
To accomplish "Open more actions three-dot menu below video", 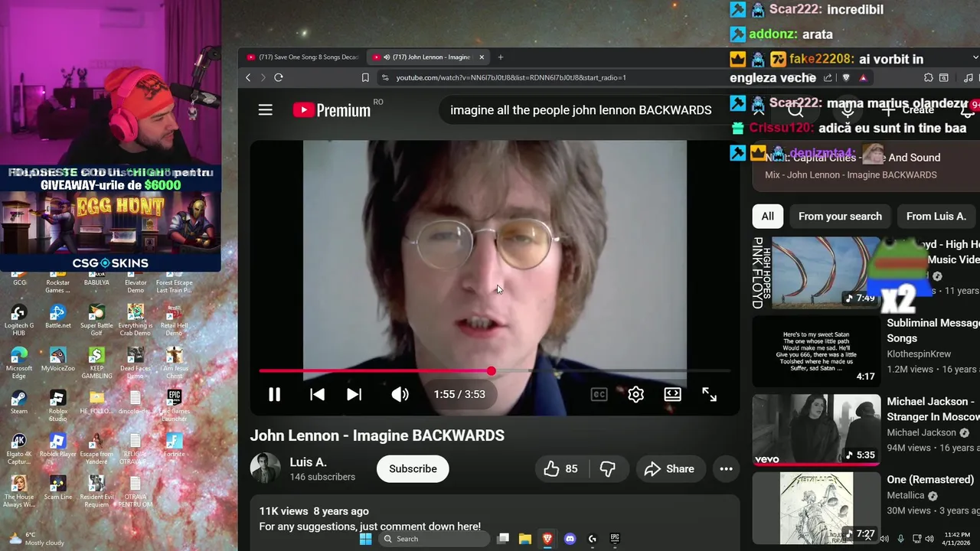I will click(x=726, y=469).
